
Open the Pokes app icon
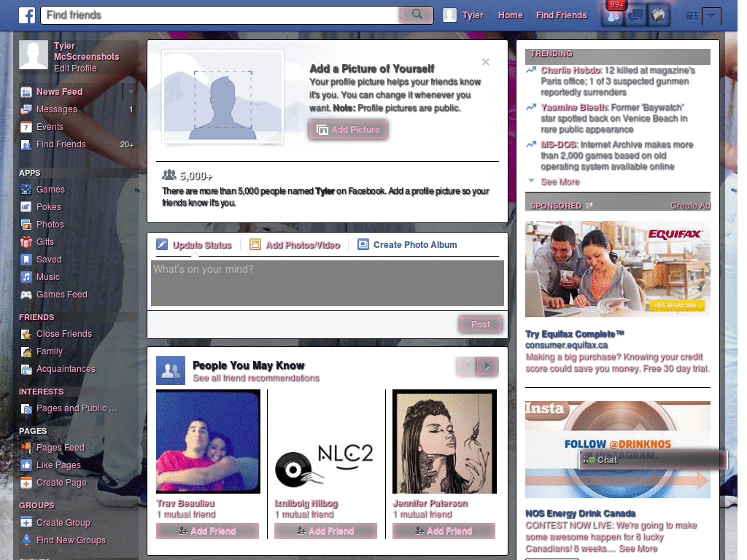pos(26,207)
